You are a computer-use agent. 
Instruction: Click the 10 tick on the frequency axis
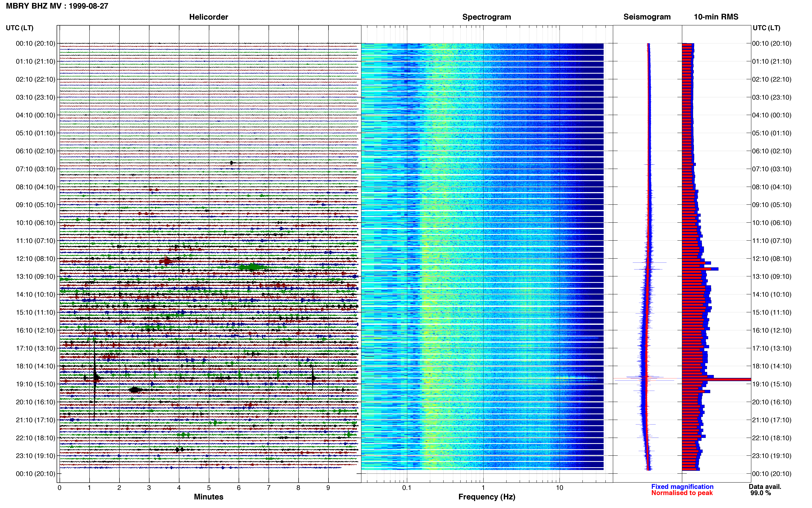[559, 487]
